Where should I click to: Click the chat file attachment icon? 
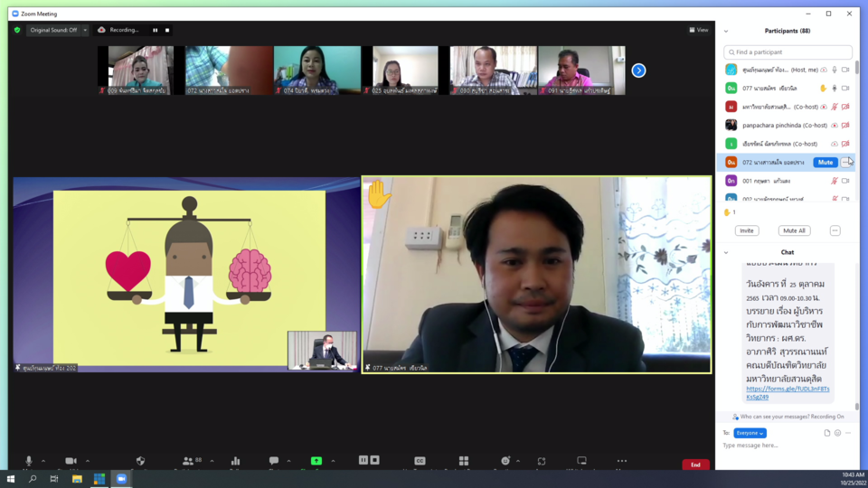827,433
